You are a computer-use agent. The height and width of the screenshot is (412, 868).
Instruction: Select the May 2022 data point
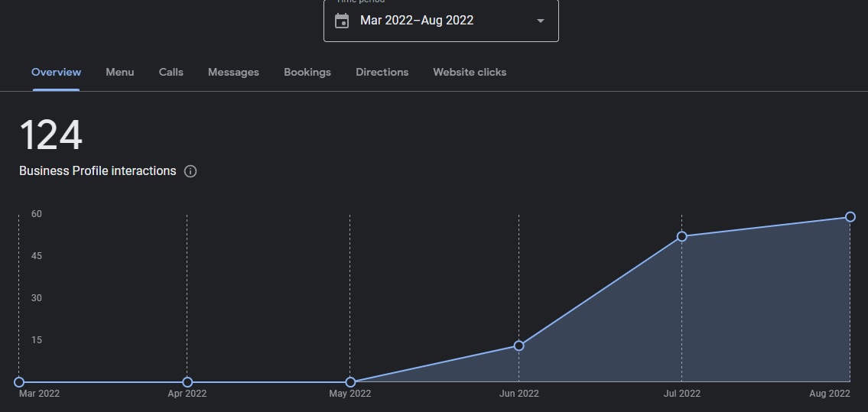(350, 382)
